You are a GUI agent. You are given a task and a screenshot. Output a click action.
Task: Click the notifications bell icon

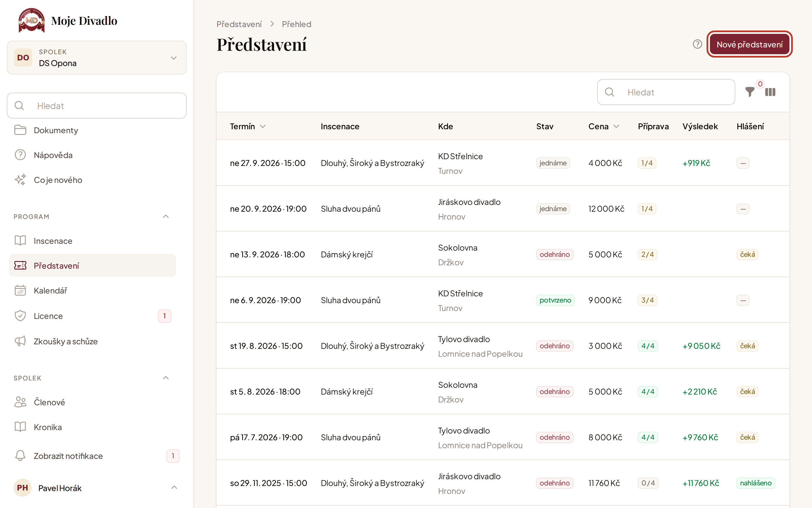tap(20, 456)
